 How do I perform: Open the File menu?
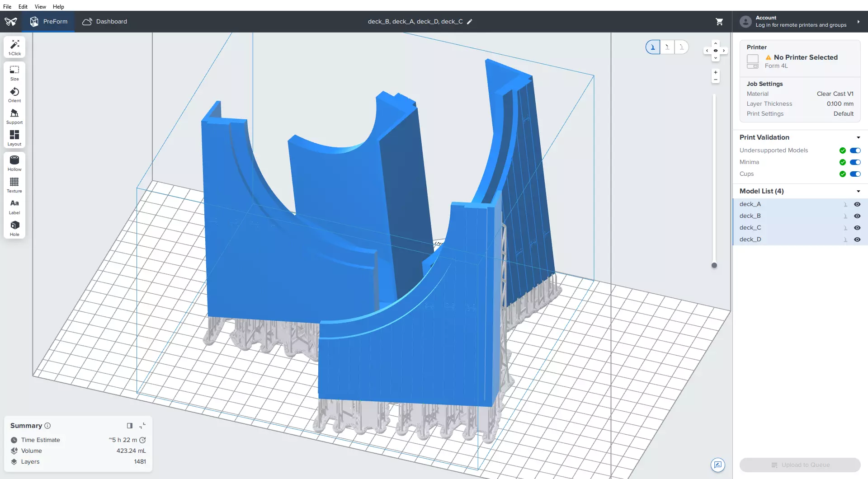[7, 7]
